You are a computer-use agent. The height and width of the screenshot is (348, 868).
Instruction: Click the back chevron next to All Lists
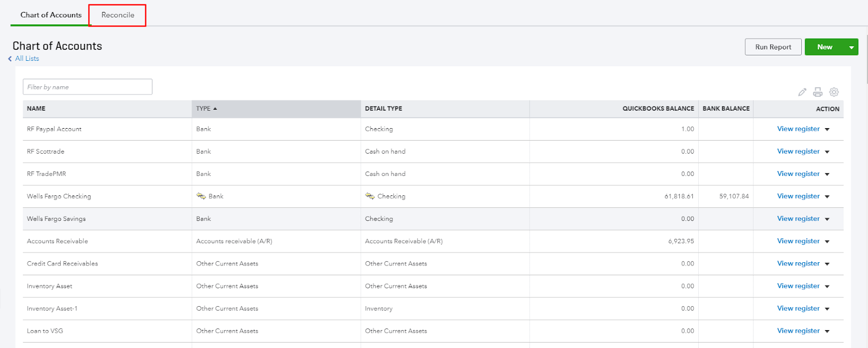coord(10,59)
